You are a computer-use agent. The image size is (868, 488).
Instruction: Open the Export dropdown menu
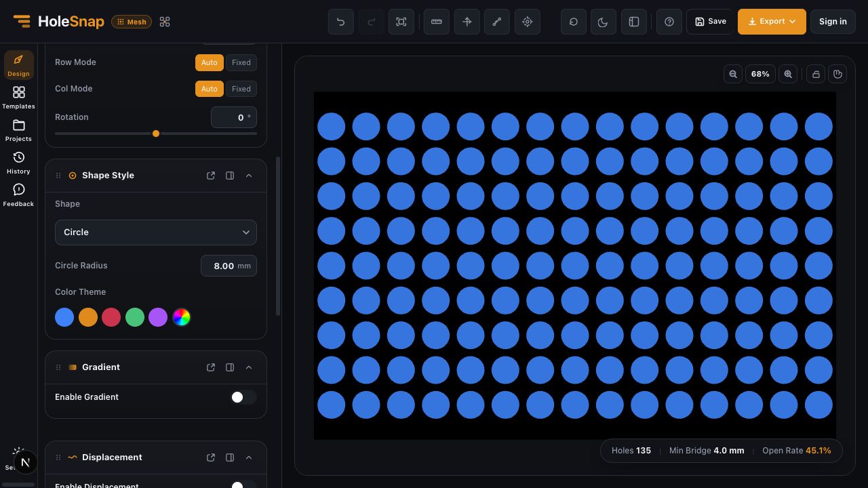click(x=772, y=22)
